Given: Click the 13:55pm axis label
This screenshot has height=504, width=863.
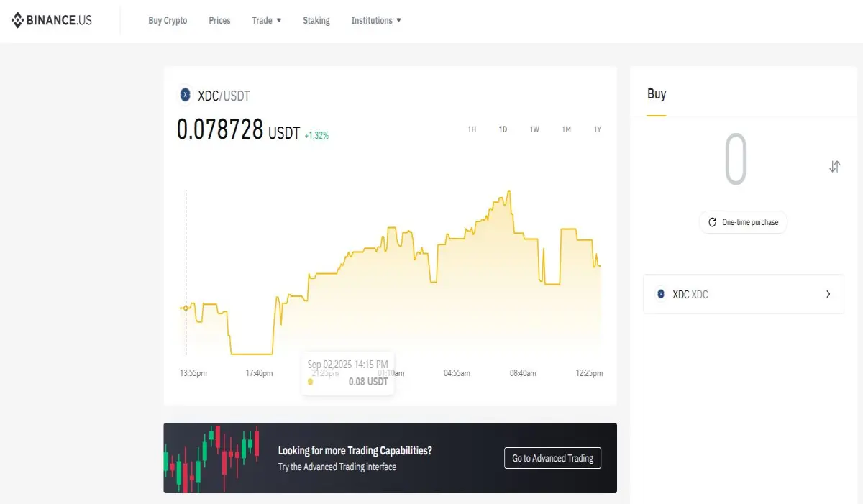Looking at the screenshot, I should (193, 373).
